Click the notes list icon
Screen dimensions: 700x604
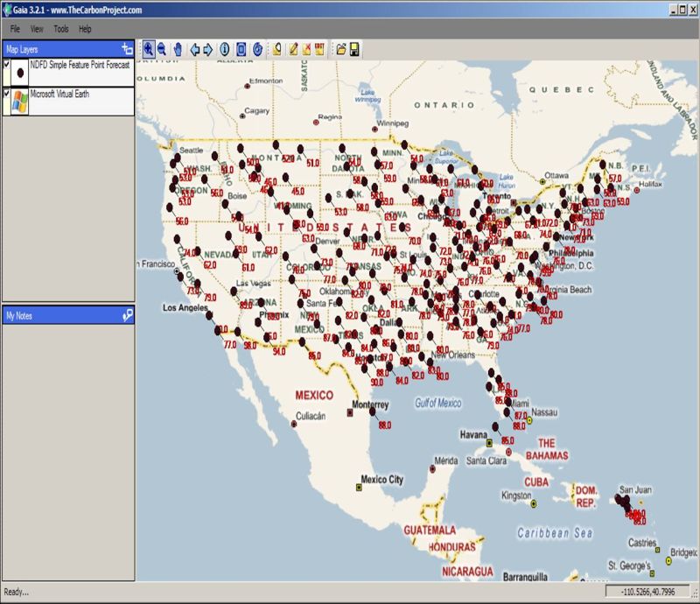pos(319,49)
